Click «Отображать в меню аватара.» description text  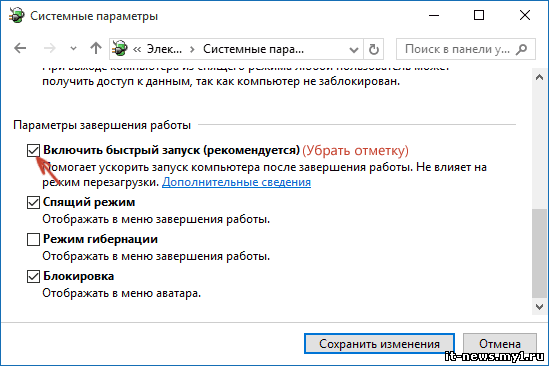tap(121, 293)
